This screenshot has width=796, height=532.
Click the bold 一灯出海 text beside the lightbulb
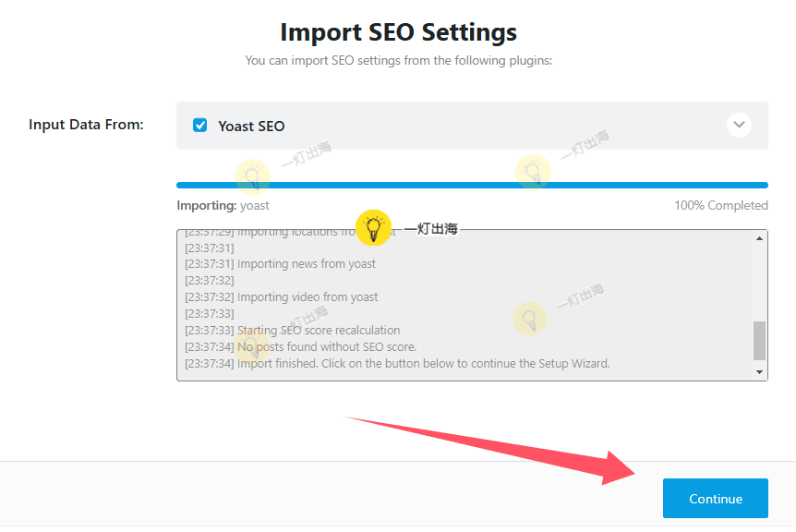[430, 228]
